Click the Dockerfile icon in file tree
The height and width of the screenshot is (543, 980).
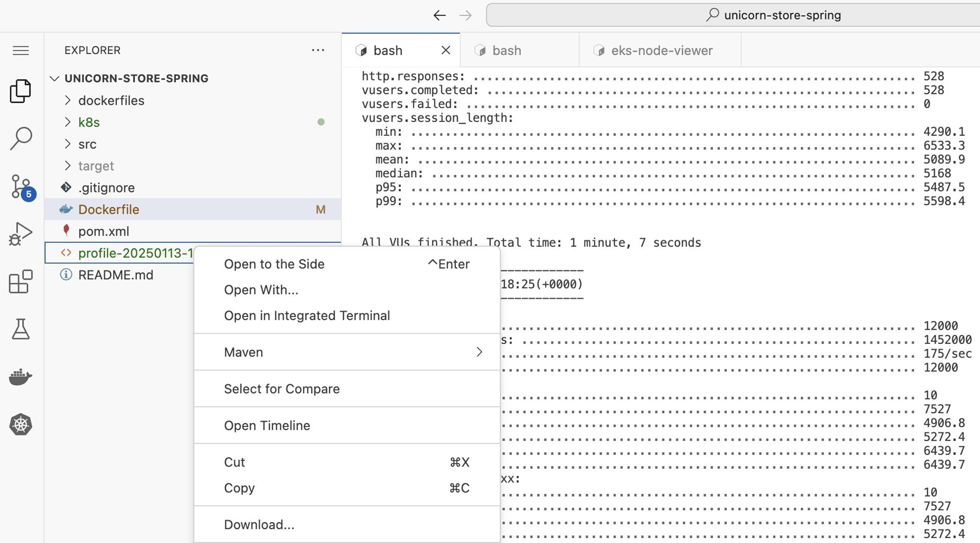click(66, 209)
